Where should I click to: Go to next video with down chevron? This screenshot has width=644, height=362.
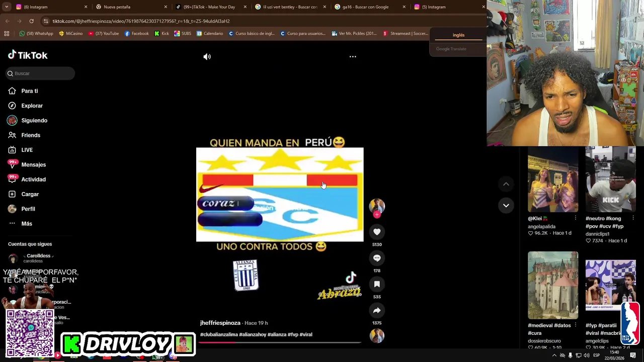click(506, 205)
